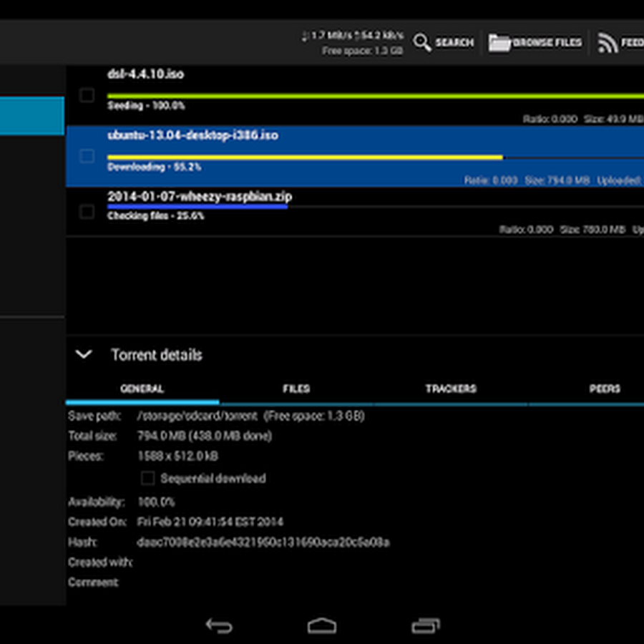Click the Browse Files folder icon
The image size is (644, 644).
click(x=499, y=42)
